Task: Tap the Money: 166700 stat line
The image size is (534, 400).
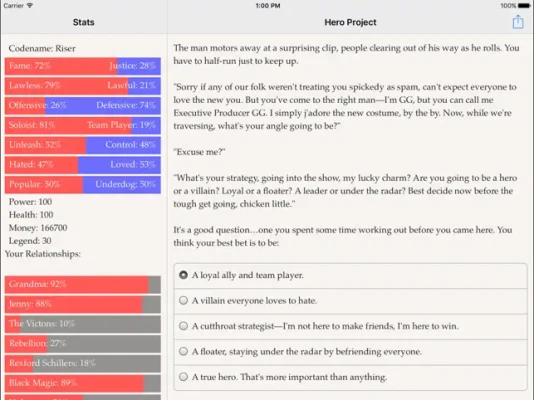Action: click(x=38, y=228)
